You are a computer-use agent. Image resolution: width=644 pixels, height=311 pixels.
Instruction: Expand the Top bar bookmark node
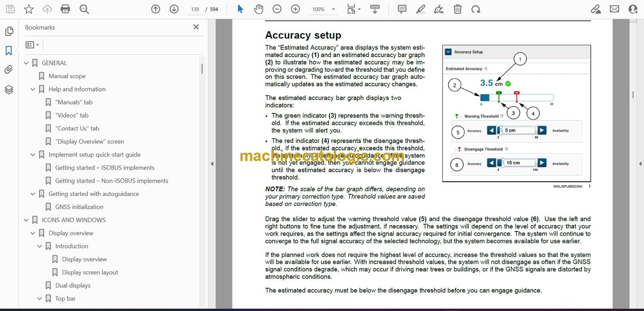click(40, 299)
